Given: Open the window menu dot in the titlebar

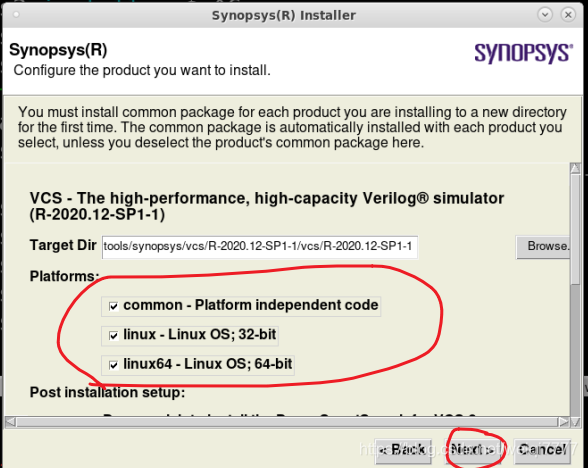Looking at the screenshot, I should coord(16,15).
